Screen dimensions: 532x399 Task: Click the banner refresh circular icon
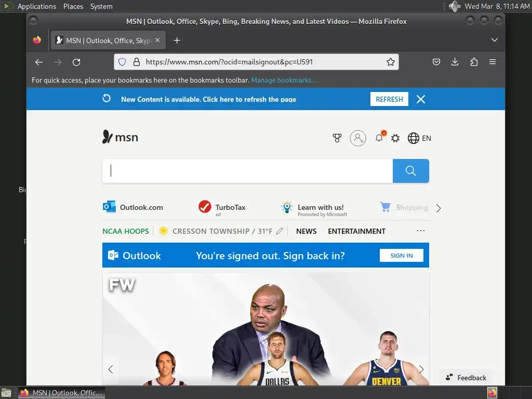pos(107,98)
